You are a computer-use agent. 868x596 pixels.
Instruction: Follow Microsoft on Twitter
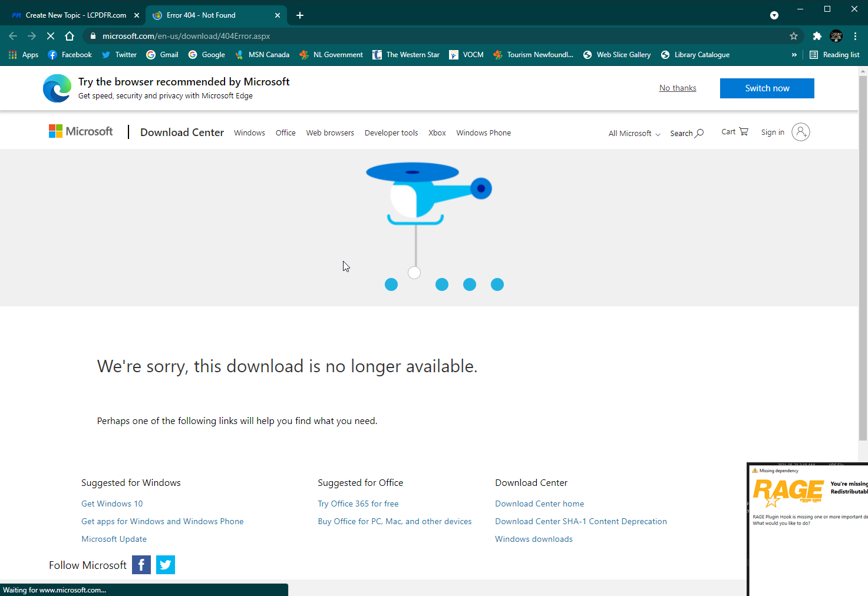pyautogui.click(x=166, y=565)
